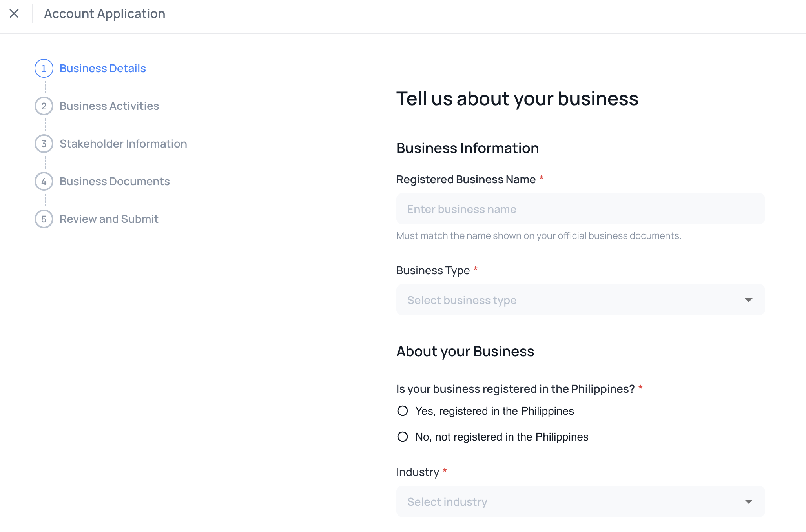Expand the Select industry dropdown
Image resolution: width=806 pixels, height=532 pixels.
580,502
